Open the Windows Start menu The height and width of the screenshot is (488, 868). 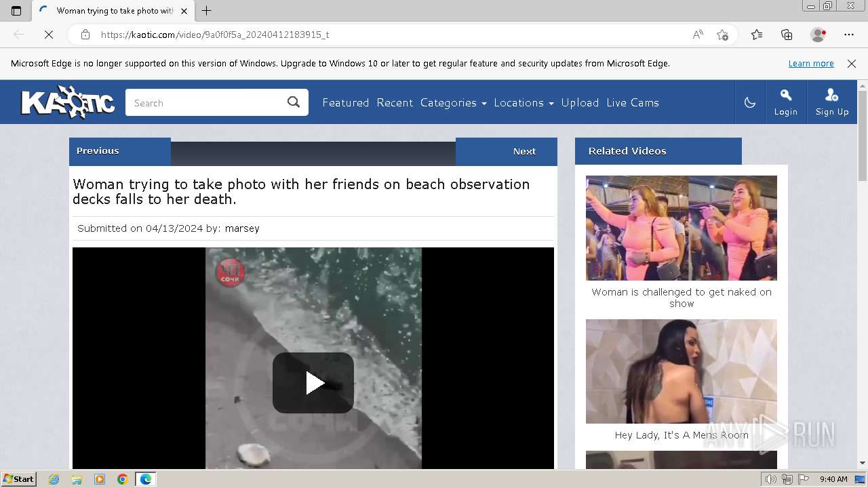(x=19, y=479)
